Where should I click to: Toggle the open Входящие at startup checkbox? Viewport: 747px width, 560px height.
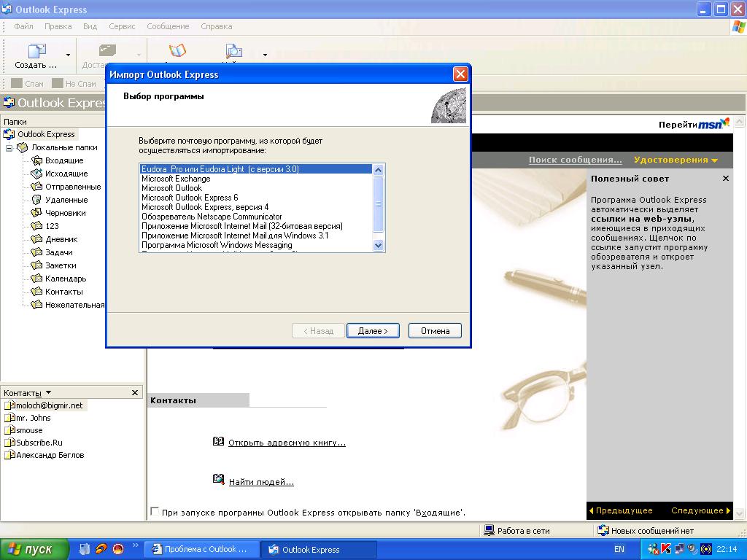tap(154, 512)
